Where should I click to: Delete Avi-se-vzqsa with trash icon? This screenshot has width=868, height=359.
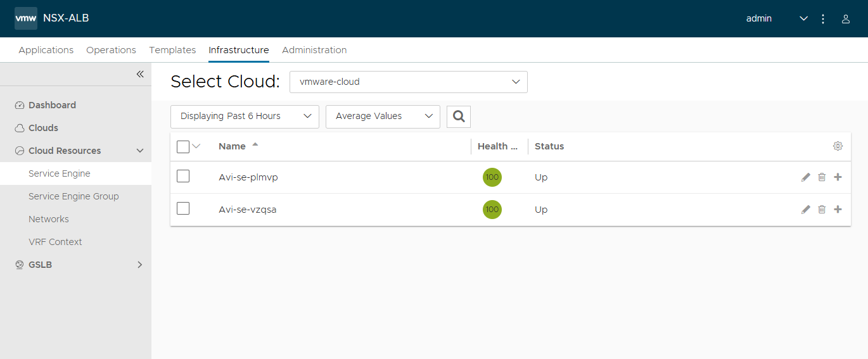pos(822,210)
